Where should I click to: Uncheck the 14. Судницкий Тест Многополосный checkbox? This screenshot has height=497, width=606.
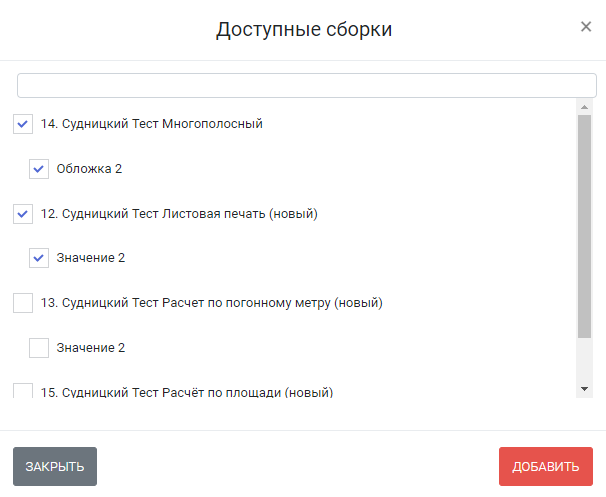tap(23, 124)
